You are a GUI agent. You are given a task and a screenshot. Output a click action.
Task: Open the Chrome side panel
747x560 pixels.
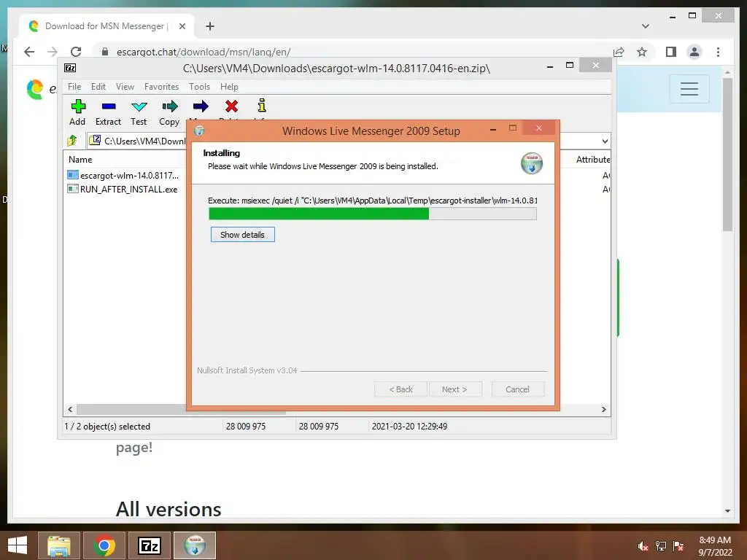click(x=671, y=52)
